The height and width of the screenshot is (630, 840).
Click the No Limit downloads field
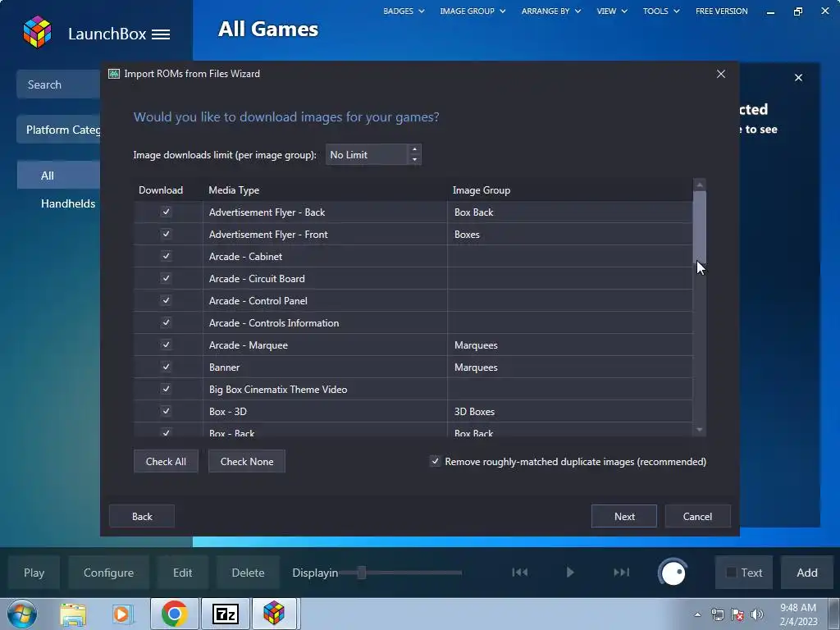tap(367, 154)
